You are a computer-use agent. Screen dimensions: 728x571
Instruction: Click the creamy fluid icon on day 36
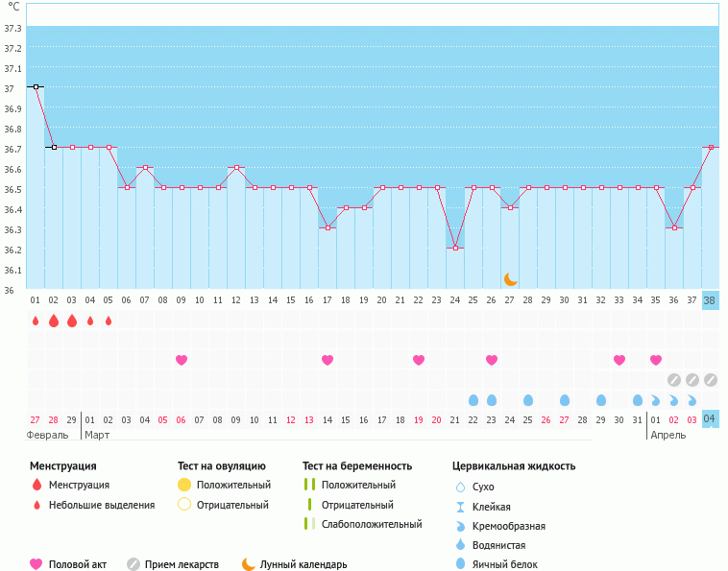[x=674, y=399]
